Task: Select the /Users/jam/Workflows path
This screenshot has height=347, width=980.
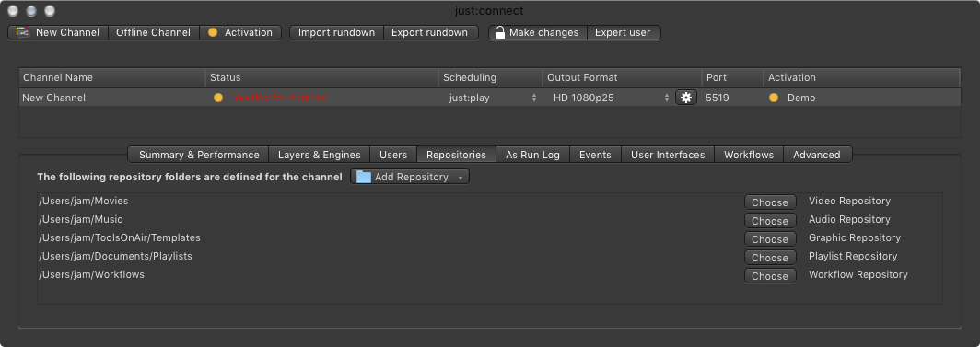Action: pyautogui.click(x=91, y=274)
